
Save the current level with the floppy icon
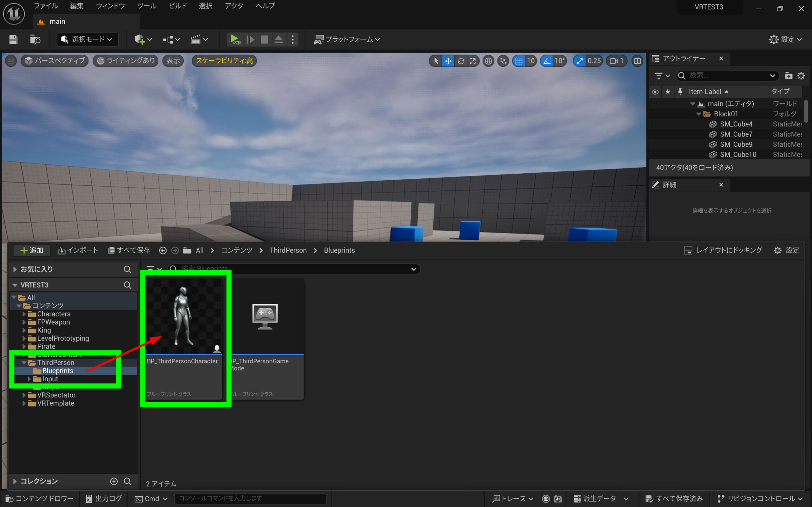13,40
